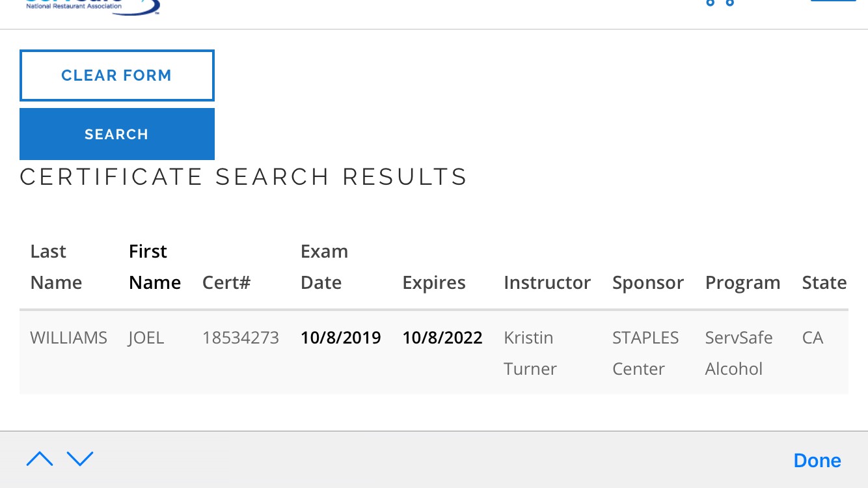Select the Expires column header

[434, 283]
